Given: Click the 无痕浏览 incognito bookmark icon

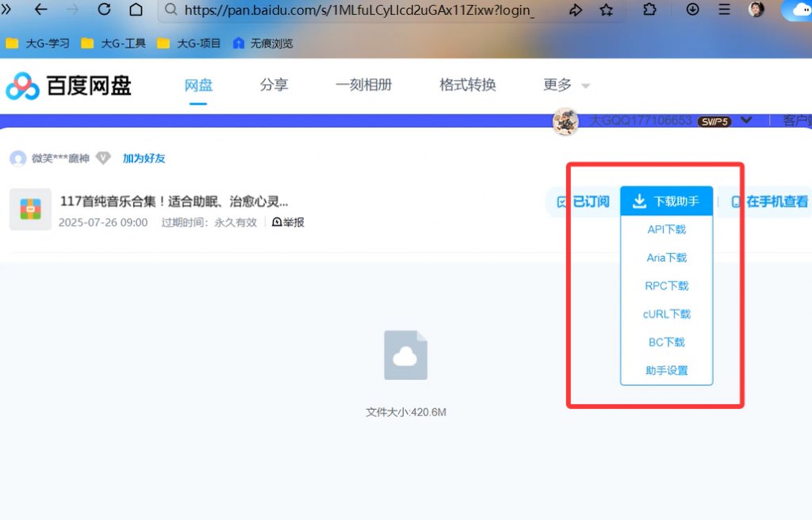Looking at the screenshot, I should click(239, 44).
